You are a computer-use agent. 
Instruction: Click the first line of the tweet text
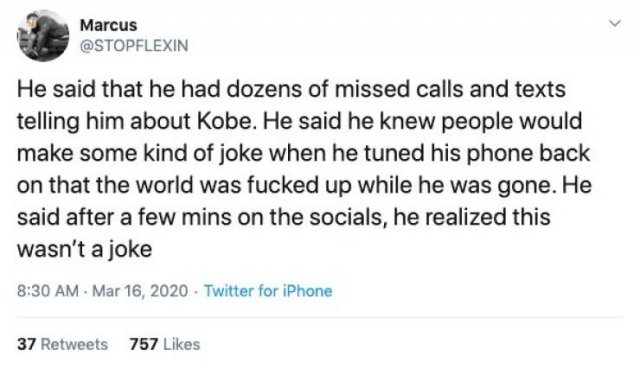point(291,89)
